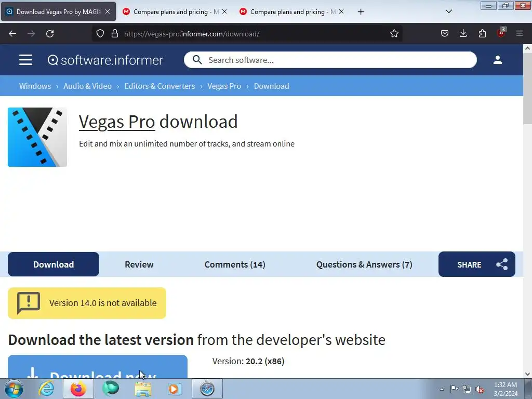Click the 'Version: 20.2 (x86)' text
The width and height of the screenshot is (532, 399).
tap(248, 362)
